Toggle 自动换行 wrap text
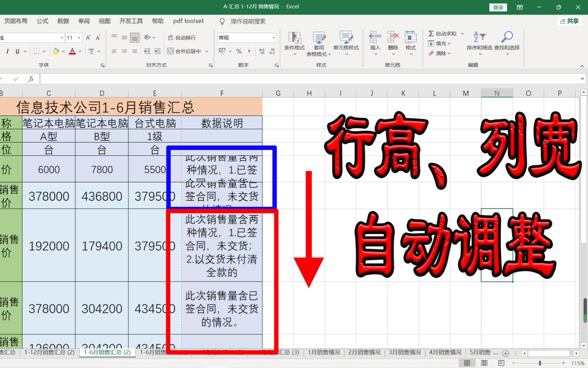Viewport: 588px width, 368px height. click(182, 37)
